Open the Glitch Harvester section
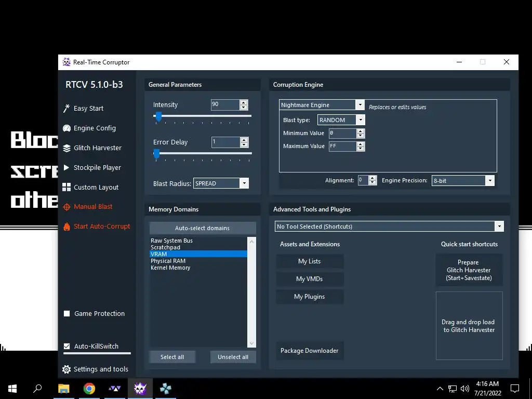The width and height of the screenshot is (532, 399). [97, 148]
